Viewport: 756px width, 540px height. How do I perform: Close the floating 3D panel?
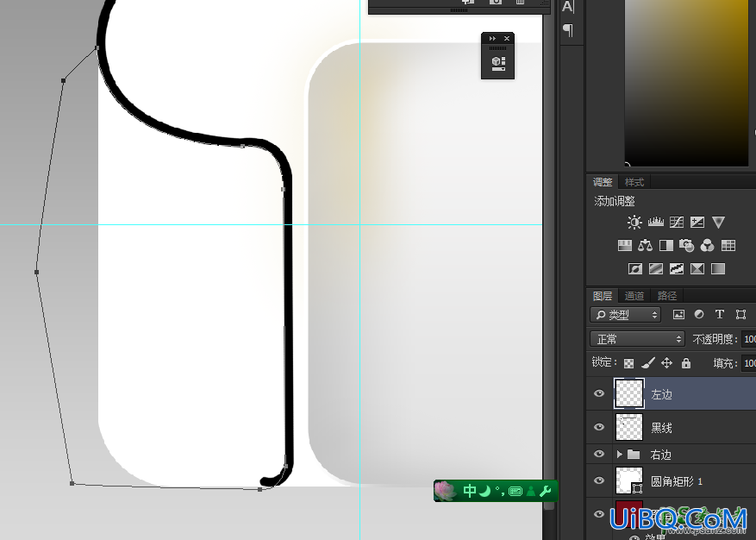[507, 39]
